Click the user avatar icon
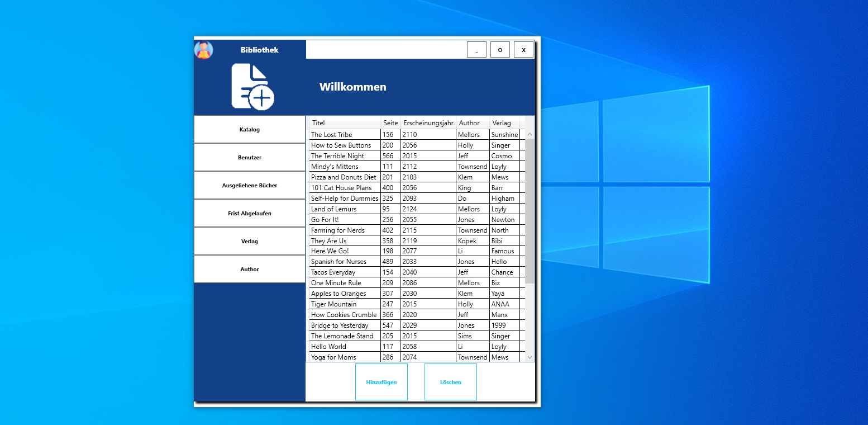This screenshot has height=425, width=868. (203, 50)
